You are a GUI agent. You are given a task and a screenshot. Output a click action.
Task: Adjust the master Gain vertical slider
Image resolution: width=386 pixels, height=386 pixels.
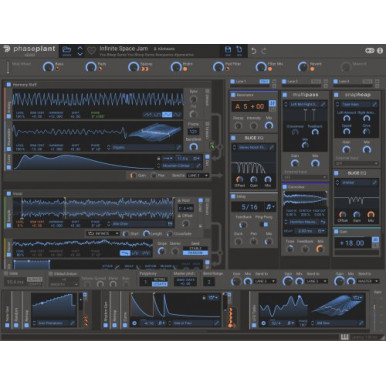coord(375,313)
